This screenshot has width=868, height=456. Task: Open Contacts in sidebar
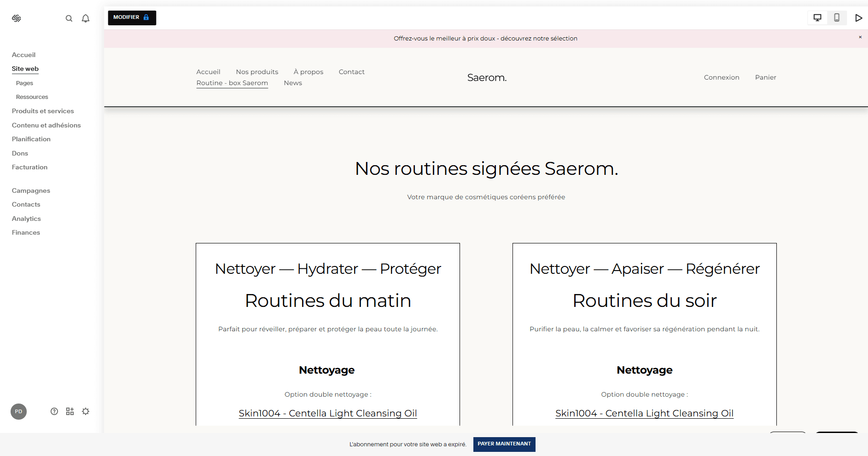26,204
